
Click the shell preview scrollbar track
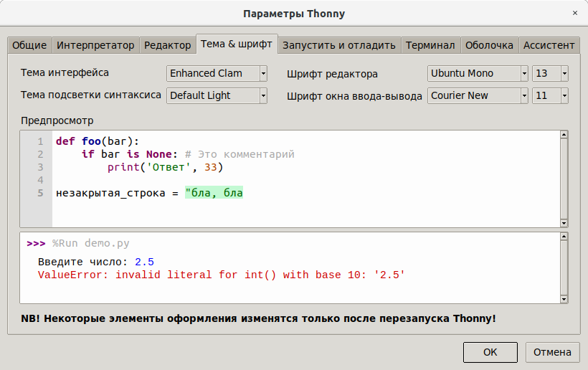pyautogui.click(x=564, y=268)
